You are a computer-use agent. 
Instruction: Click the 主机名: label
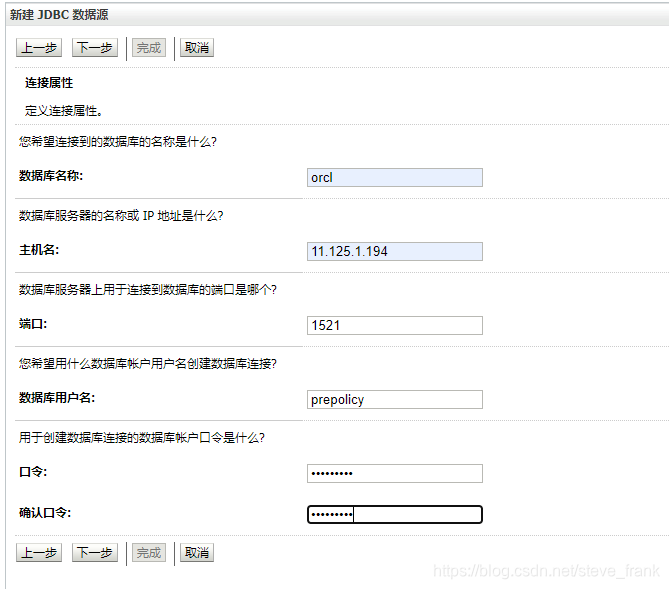(x=39, y=250)
